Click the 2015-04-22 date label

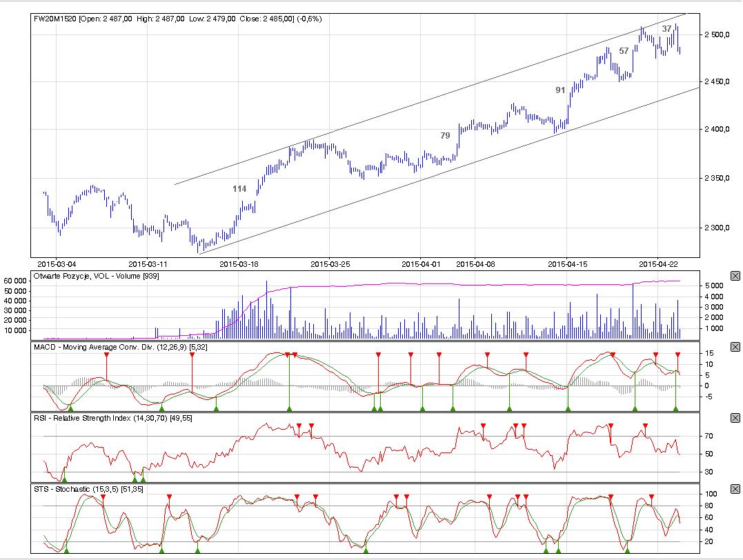pyautogui.click(x=658, y=264)
